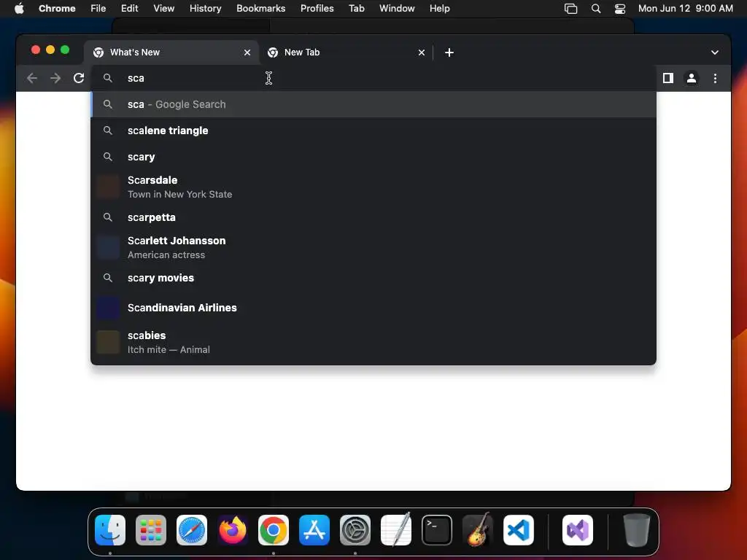This screenshot has height=560, width=747.
Task: Add a new tab with plus button
Action: (449, 52)
